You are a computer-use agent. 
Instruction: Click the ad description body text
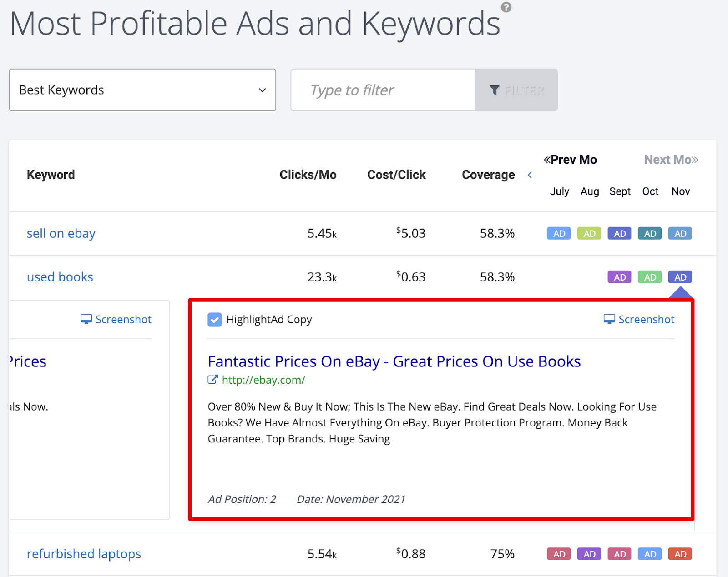432,423
